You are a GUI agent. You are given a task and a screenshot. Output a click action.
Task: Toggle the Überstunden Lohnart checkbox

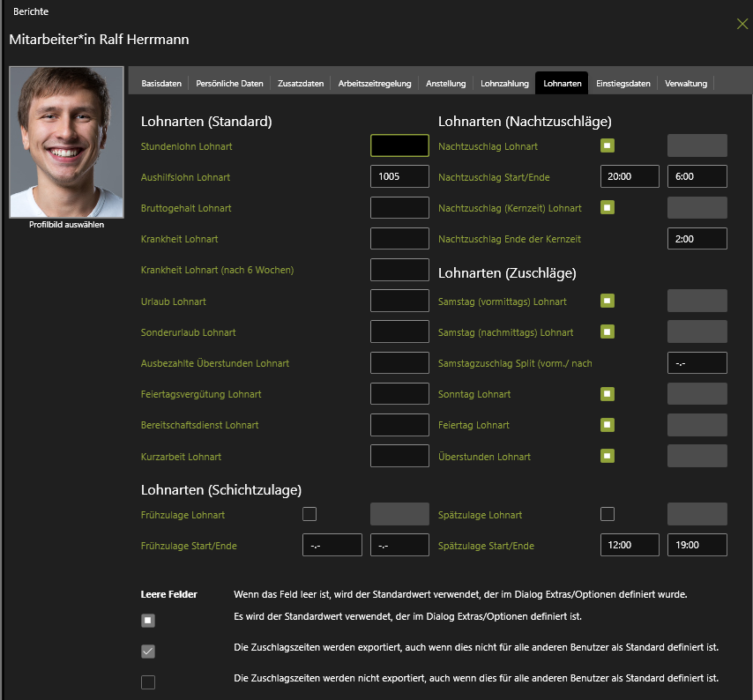pos(608,456)
